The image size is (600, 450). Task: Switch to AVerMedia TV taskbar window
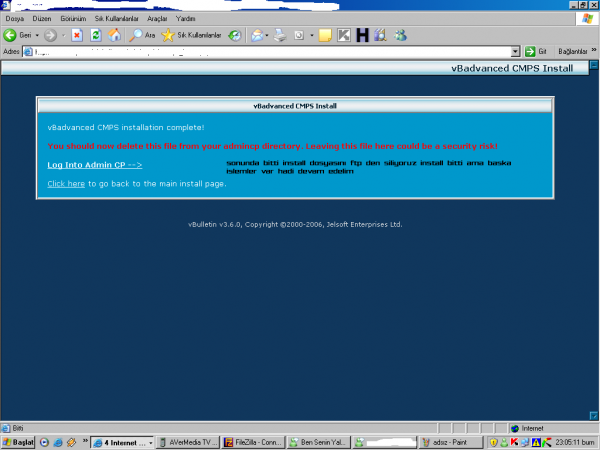(188, 442)
